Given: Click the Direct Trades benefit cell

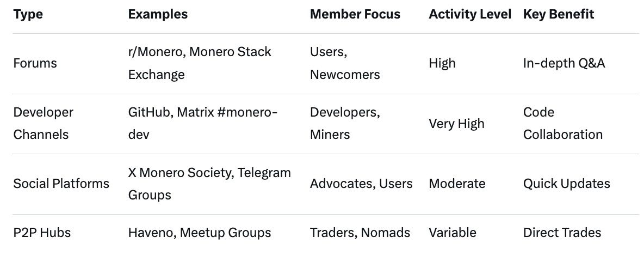Looking at the screenshot, I should tap(562, 233).
